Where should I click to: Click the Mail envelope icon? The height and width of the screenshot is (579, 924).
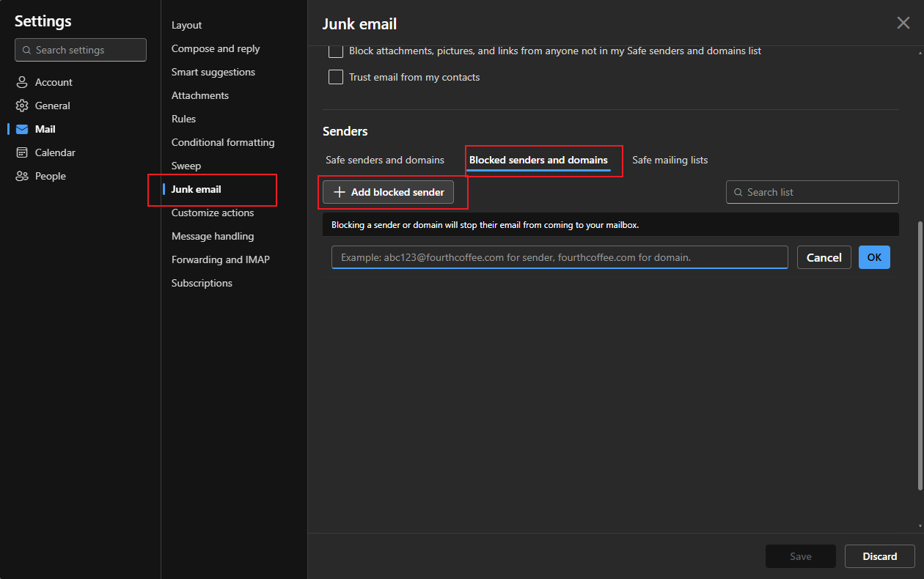[x=21, y=128]
